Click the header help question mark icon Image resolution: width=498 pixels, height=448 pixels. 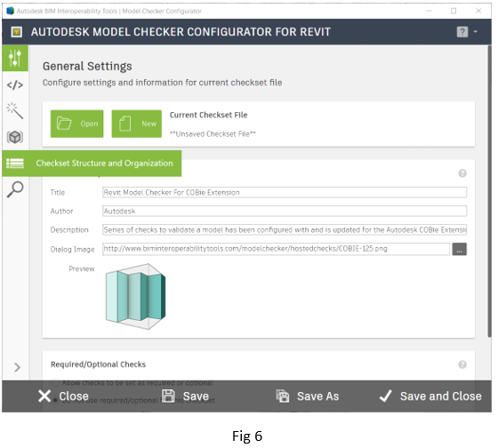click(x=462, y=32)
